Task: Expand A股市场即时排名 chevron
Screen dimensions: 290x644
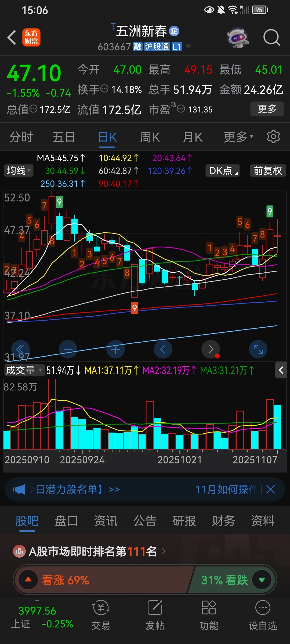Action: click(164, 551)
